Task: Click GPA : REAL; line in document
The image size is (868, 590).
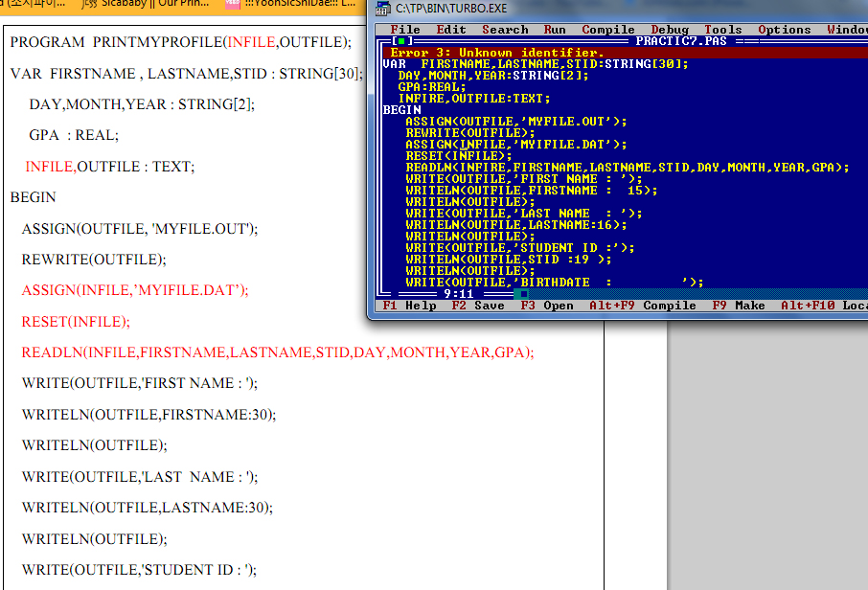Action: click(x=74, y=135)
